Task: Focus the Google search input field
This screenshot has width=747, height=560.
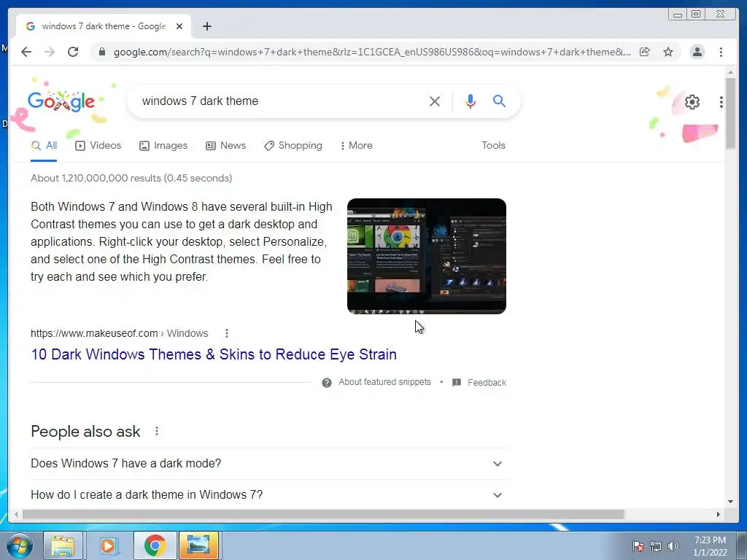Action: [x=281, y=101]
